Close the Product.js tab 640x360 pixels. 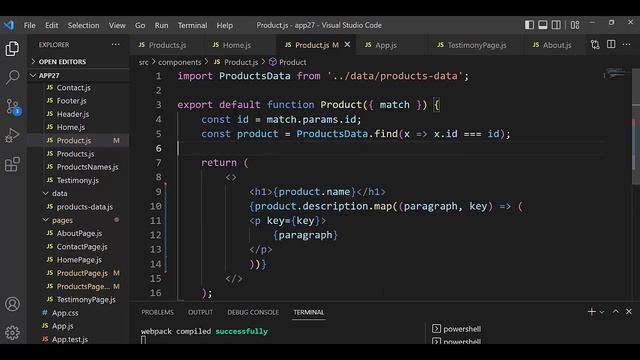347,44
